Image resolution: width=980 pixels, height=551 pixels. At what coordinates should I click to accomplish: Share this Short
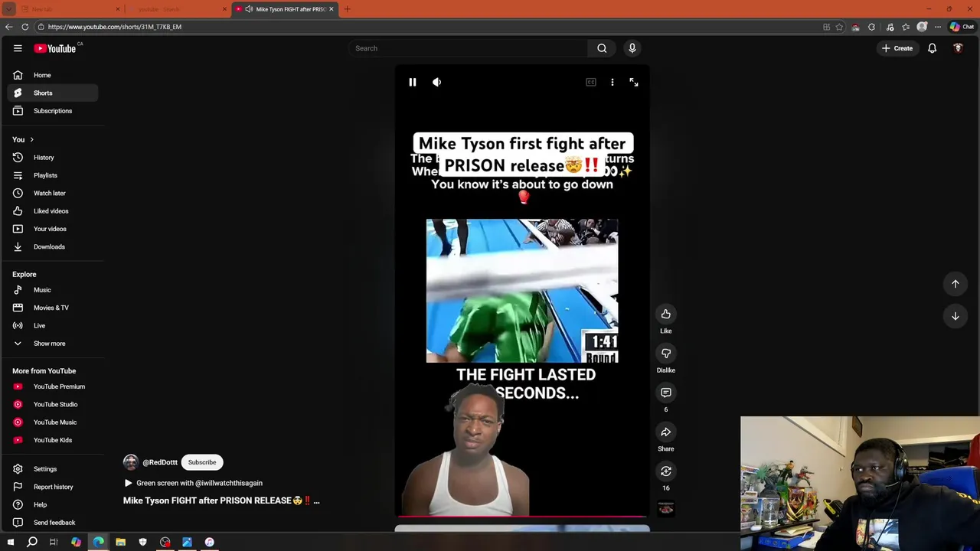point(666,432)
